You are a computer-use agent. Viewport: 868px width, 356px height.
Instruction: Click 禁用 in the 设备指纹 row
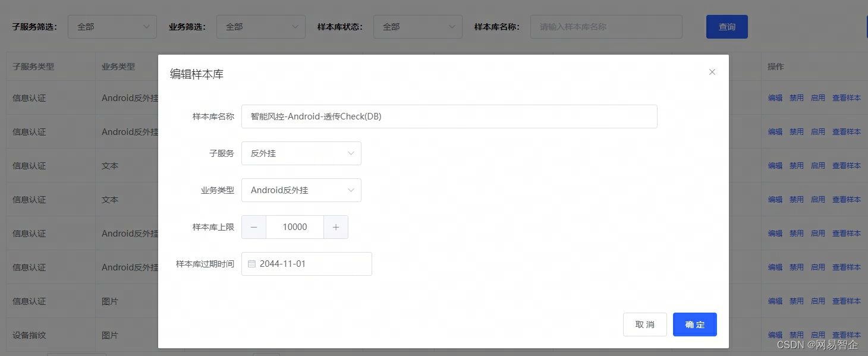click(x=797, y=335)
